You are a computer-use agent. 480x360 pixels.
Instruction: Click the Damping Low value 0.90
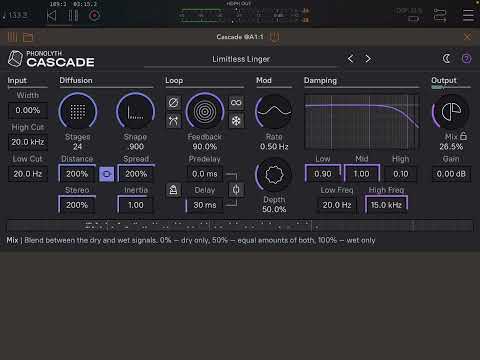coord(323,174)
